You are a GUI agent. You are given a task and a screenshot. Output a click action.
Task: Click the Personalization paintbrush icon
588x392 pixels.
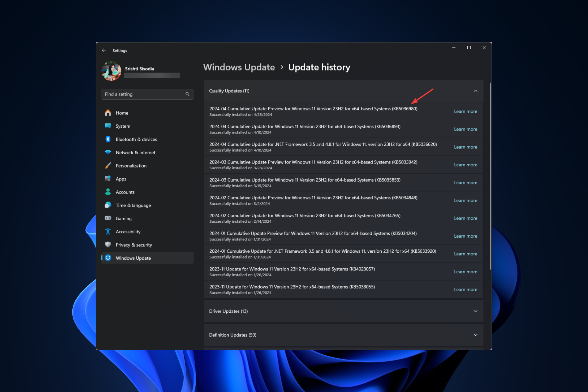[108, 165]
